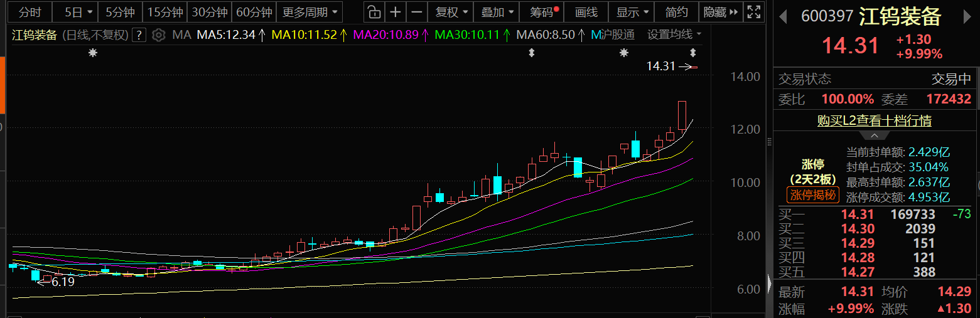Toggle the 筹码 chip distribution panel
The width and height of the screenshot is (980, 318).
point(542,12)
